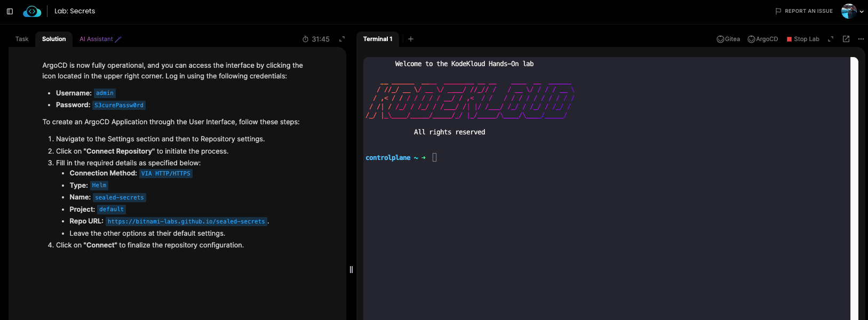Add a new terminal with plus icon
Image resolution: width=868 pixels, height=320 pixels.
click(x=411, y=39)
